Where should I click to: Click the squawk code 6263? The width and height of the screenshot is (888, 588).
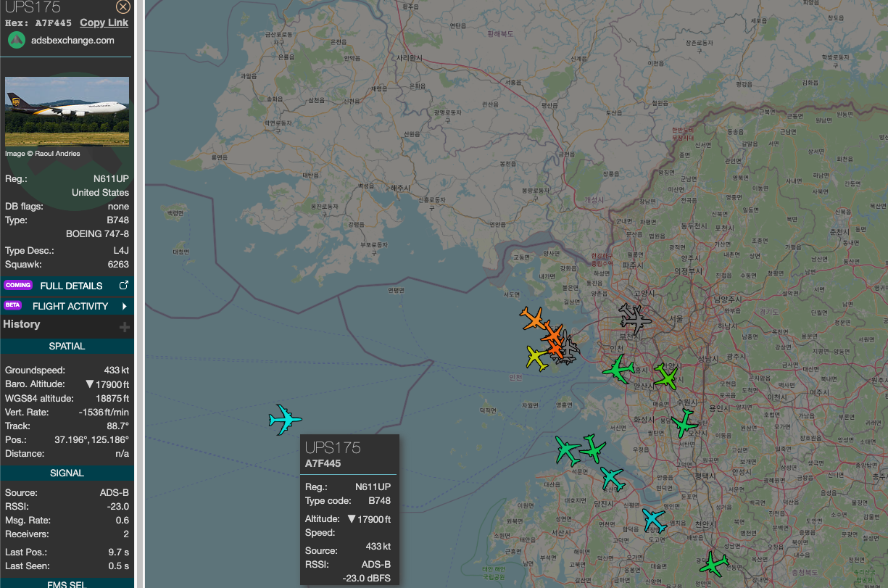coord(118,265)
